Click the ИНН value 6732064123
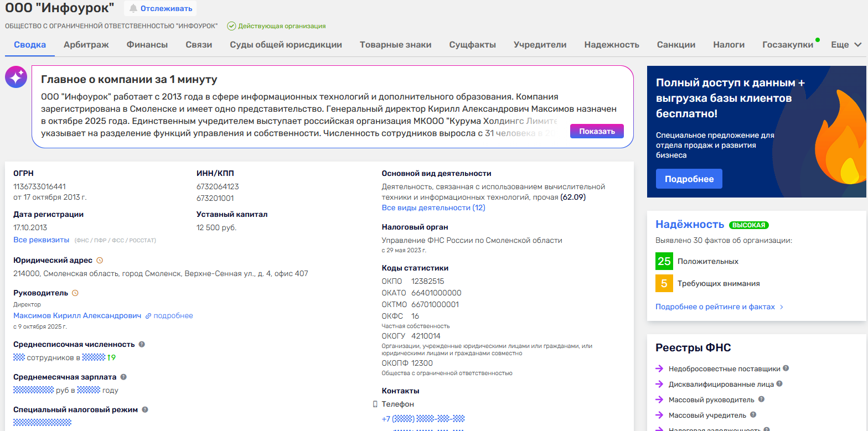The height and width of the screenshot is (431, 868). [x=218, y=186]
